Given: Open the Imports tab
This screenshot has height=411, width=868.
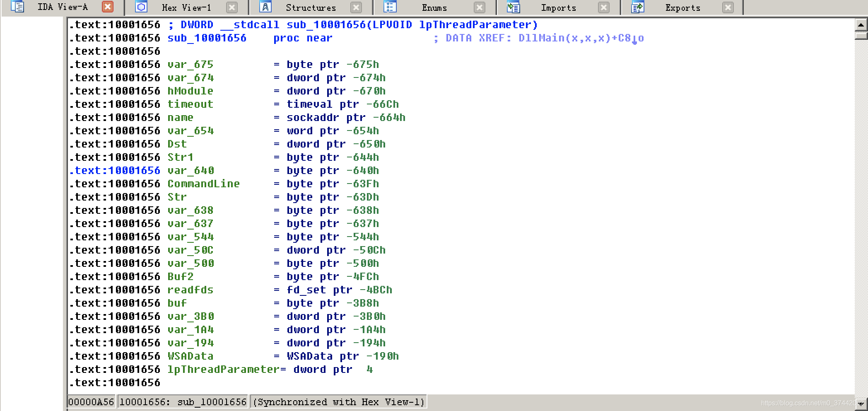Looking at the screenshot, I should (558, 7).
